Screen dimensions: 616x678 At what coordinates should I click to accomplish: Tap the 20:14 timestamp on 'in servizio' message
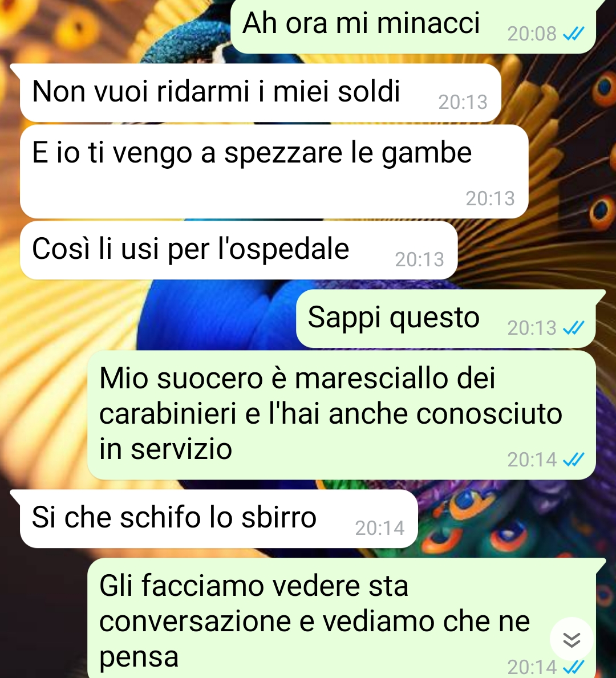(x=532, y=460)
